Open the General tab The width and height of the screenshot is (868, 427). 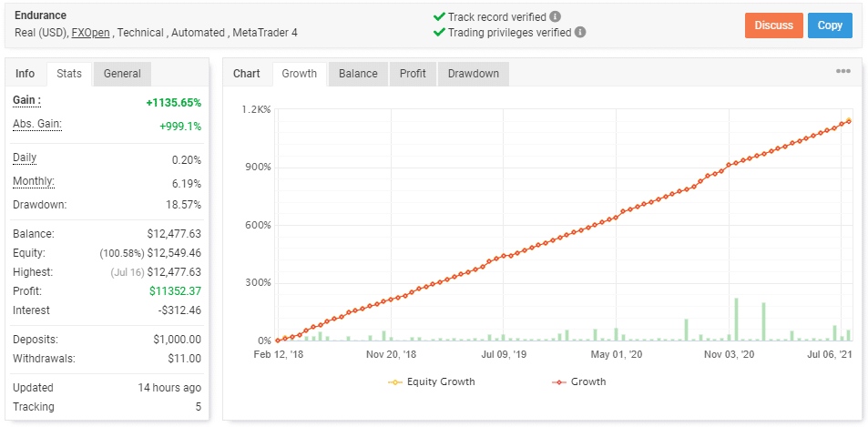pos(122,74)
